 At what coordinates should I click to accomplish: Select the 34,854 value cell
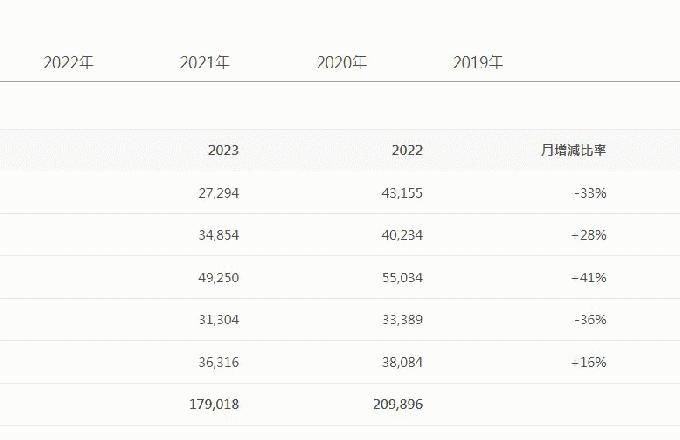point(219,235)
